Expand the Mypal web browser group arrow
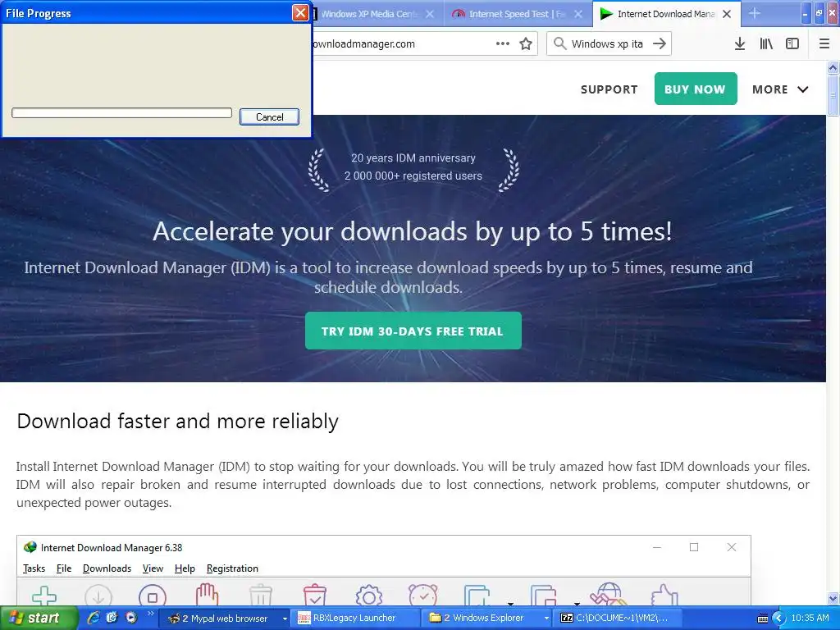The image size is (840, 630). pyautogui.click(x=285, y=619)
